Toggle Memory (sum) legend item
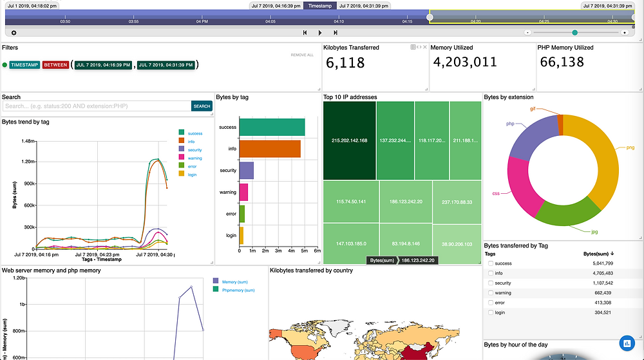Image resolution: width=644 pixels, height=360 pixels. (230, 281)
